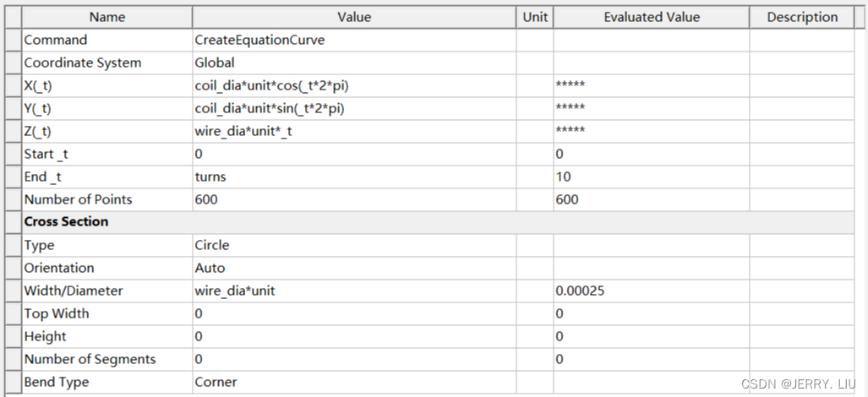Select the Height value field
The width and height of the screenshot is (868, 397).
354,336
